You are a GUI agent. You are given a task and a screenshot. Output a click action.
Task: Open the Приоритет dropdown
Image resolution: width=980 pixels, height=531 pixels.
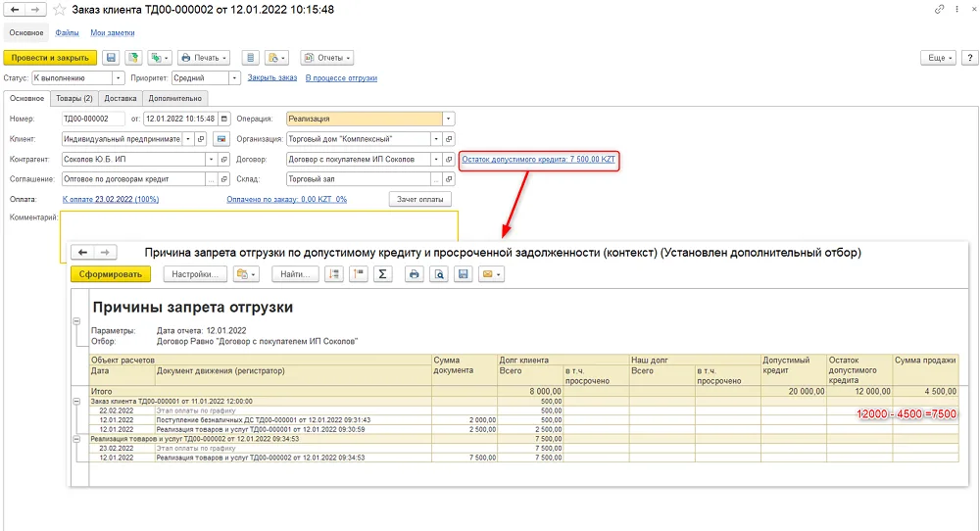(x=234, y=78)
